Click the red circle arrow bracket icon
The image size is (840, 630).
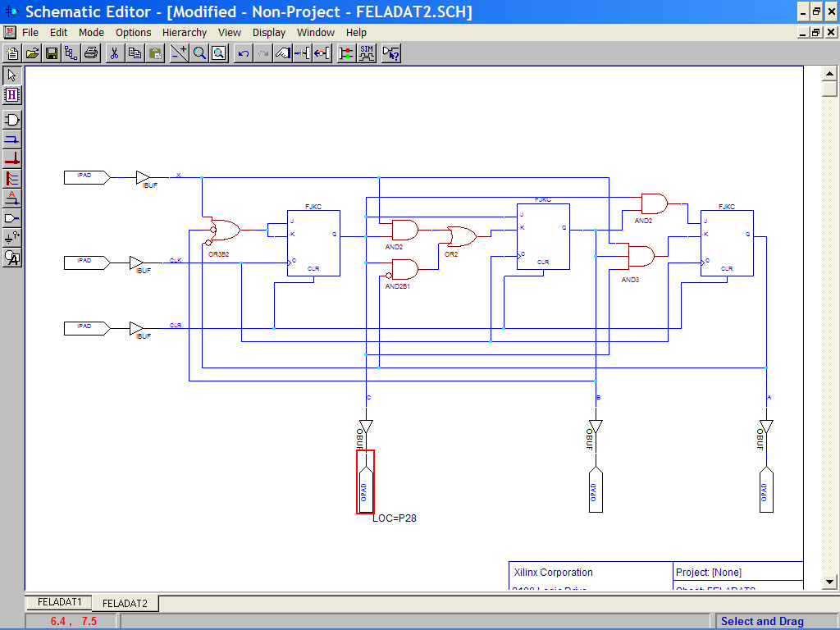click(x=322, y=53)
